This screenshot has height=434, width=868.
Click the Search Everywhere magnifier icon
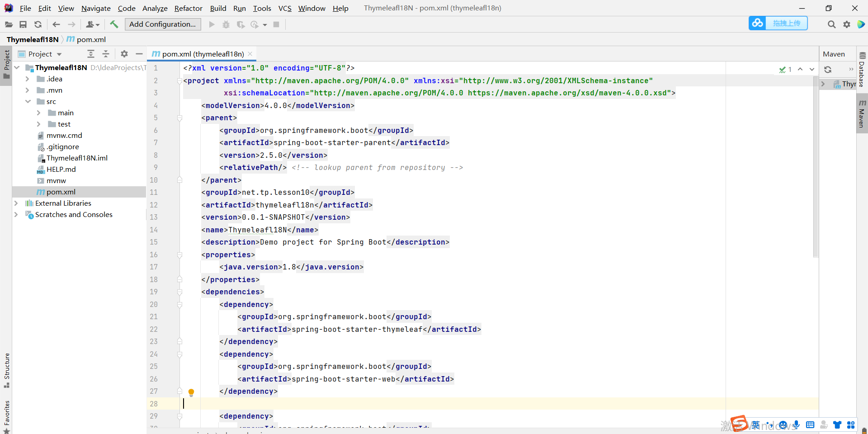tap(831, 24)
